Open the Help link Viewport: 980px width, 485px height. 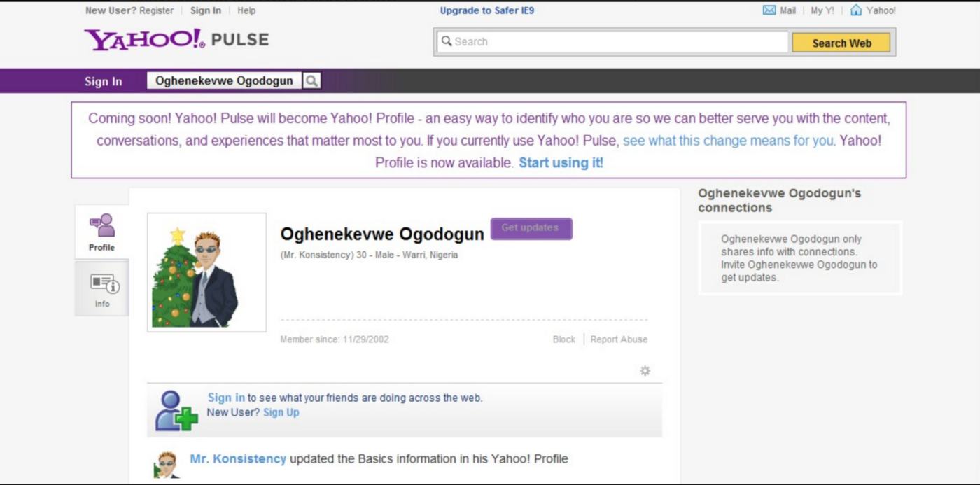pyautogui.click(x=246, y=10)
